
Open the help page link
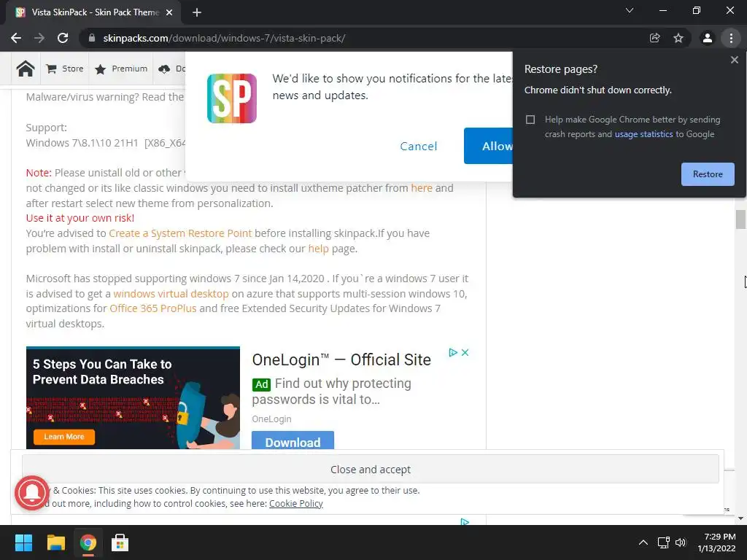318,249
